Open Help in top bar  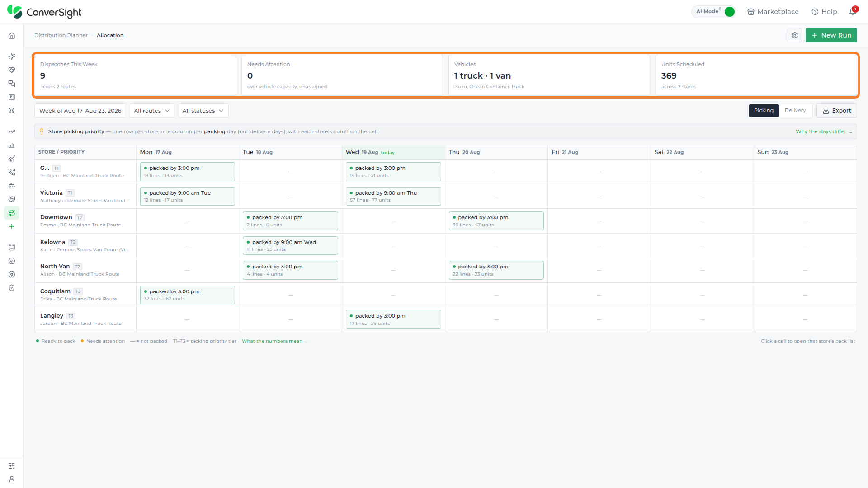click(825, 12)
